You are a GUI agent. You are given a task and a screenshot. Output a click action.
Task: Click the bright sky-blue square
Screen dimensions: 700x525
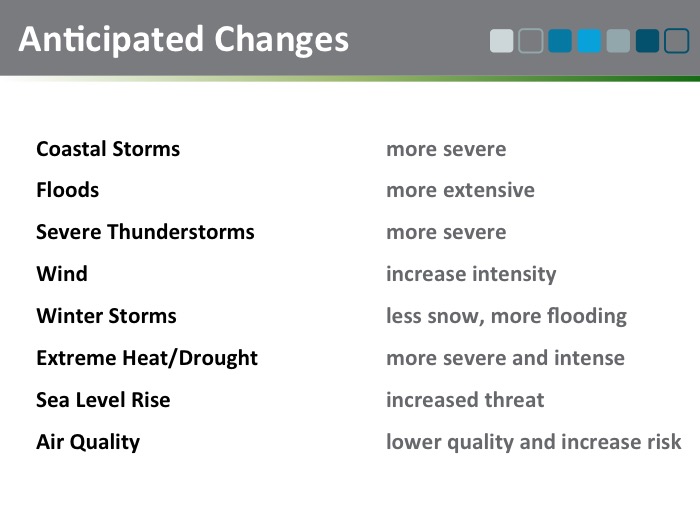click(x=589, y=40)
